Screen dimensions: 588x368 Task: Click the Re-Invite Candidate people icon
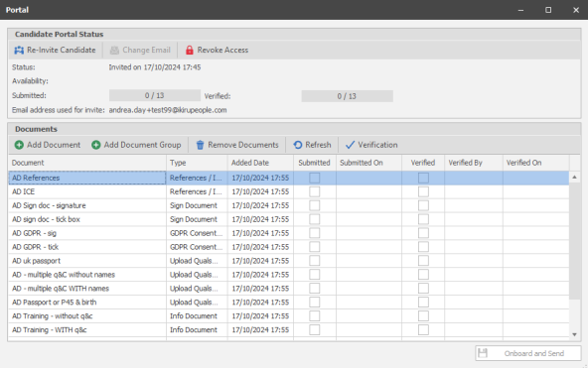19,51
